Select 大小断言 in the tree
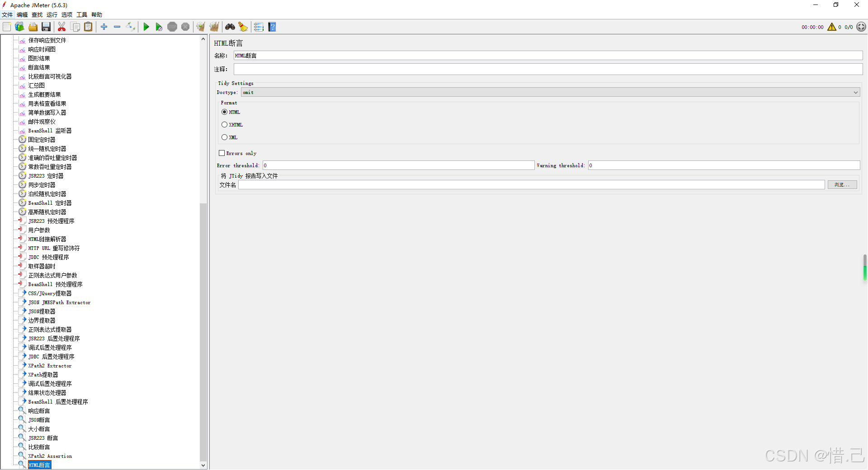The image size is (868, 470). click(x=39, y=429)
